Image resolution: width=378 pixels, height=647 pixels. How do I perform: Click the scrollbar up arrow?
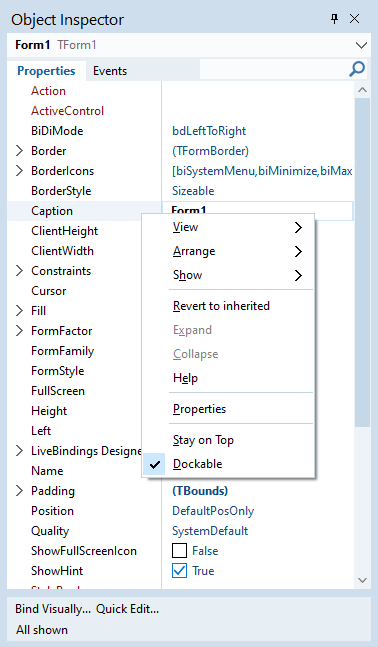(x=362, y=90)
